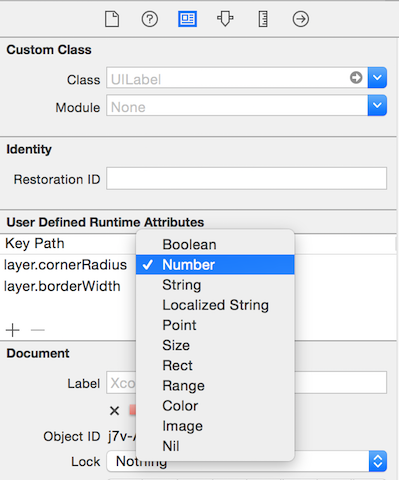This screenshot has width=399, height=480.
Task: Show the Connections inspector arrow icon
Action: (301, 19)
